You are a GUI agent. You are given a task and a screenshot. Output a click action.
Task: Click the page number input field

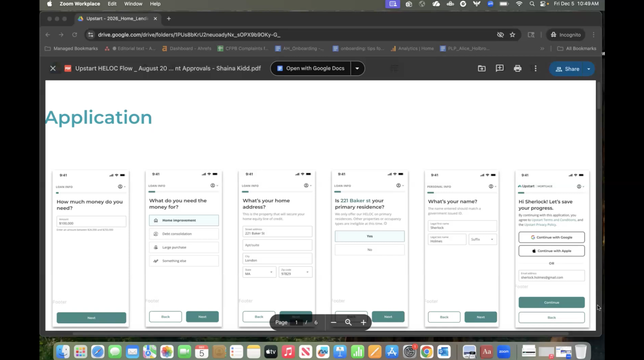pyautogui.click(x=296, y=323)
